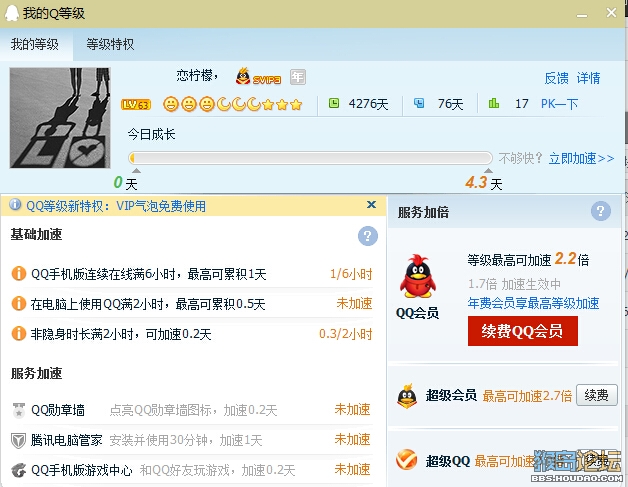
Task: Click the blue days-to-upgrade icon
Action: 419,104
